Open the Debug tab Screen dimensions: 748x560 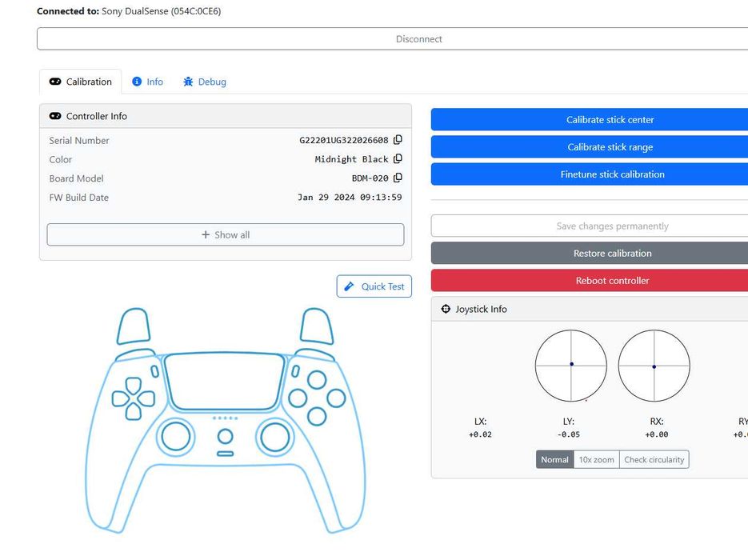click(x=205, y=82)
